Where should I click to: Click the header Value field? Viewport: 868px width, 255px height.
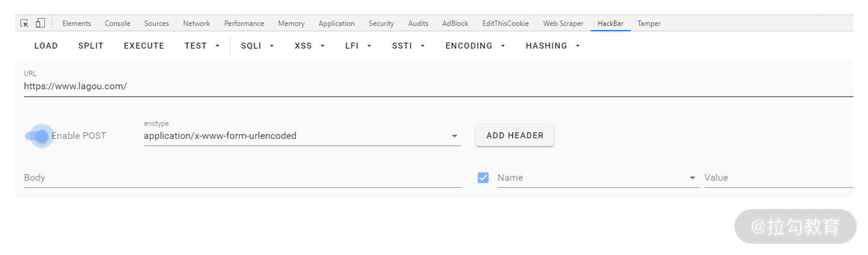[779, 178]
